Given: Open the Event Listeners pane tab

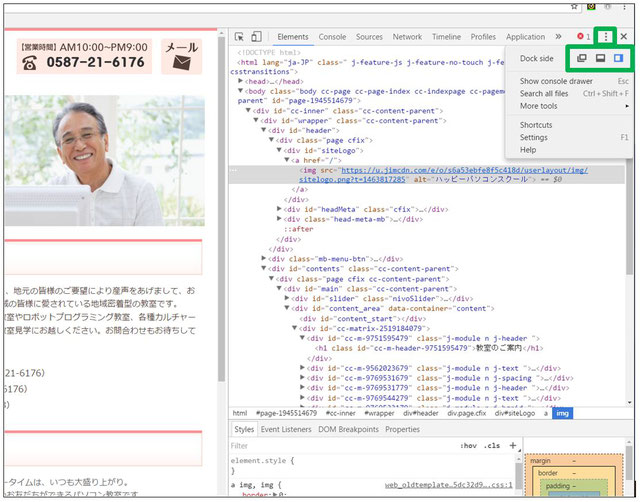Looking at the screenshot, I should point(286,429).
